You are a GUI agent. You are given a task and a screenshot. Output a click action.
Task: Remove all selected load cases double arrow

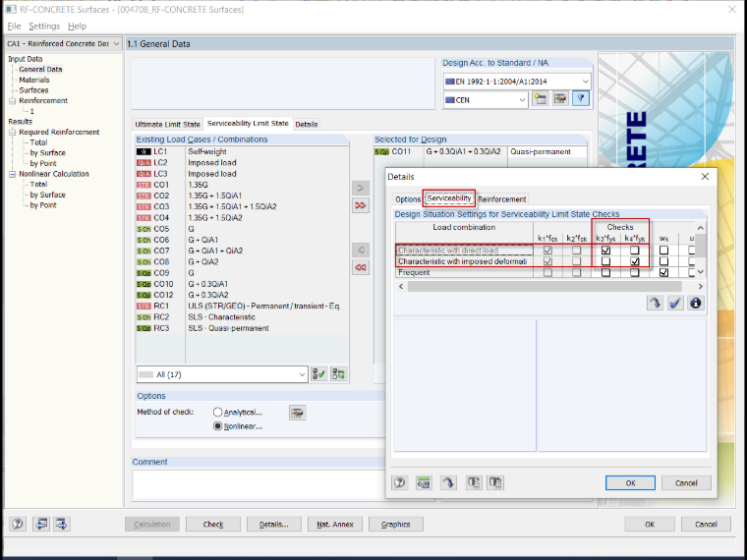361,267
